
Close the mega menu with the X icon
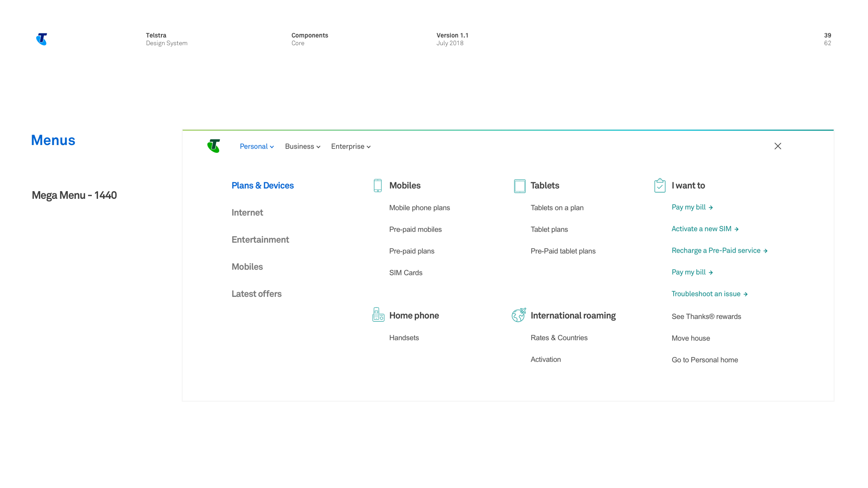coord(778,146)
